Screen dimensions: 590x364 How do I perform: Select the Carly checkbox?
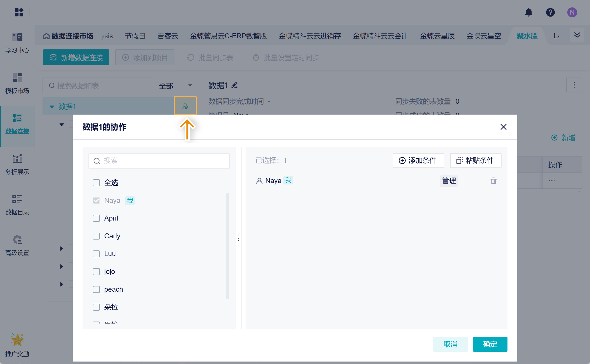(x=96, y=236)
